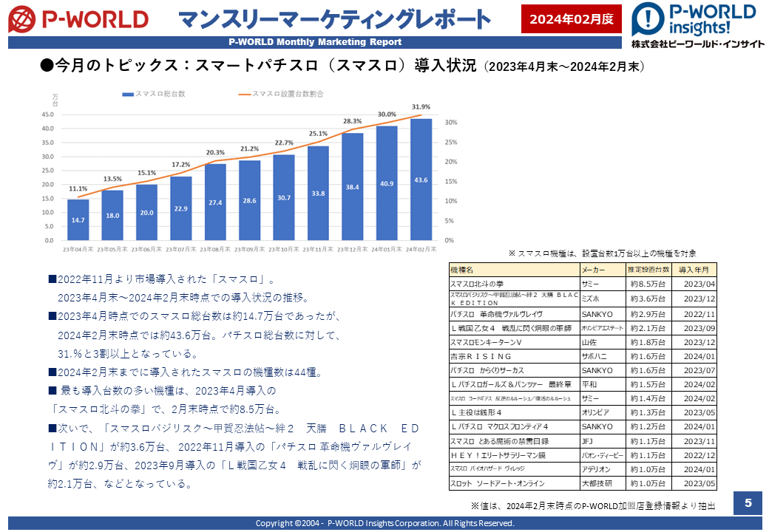Click the bar with value 28.6

click(250, 200)
